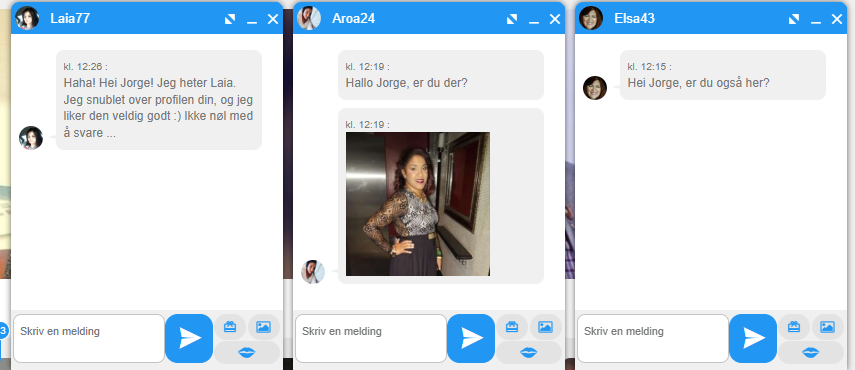Click Elsa43 header profile avatar
Image resolution: width=855 pixels, height=370 pixels.
(591, 18)
